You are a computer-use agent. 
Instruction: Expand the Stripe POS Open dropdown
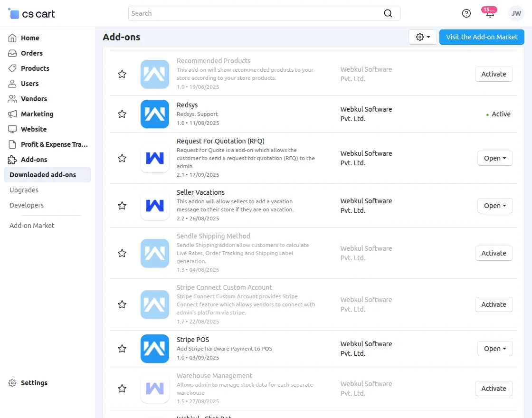pyautogui.click(x=495, y=348)
